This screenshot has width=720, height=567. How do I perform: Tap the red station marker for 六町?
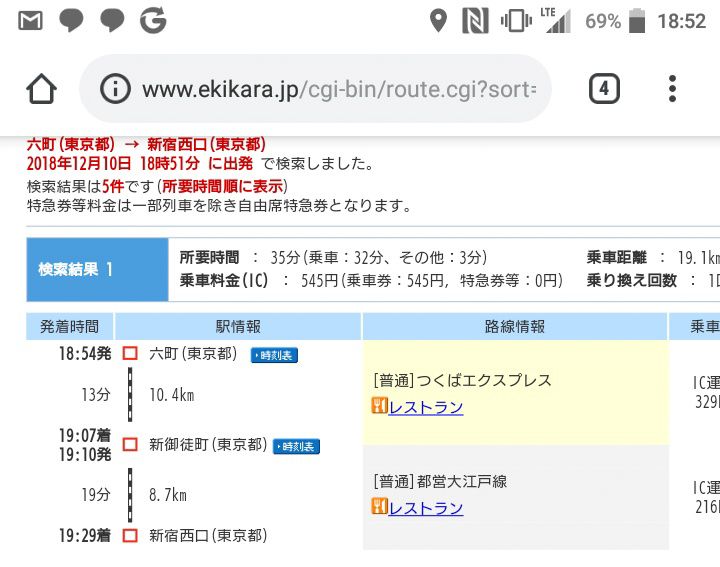pos(130,353)
